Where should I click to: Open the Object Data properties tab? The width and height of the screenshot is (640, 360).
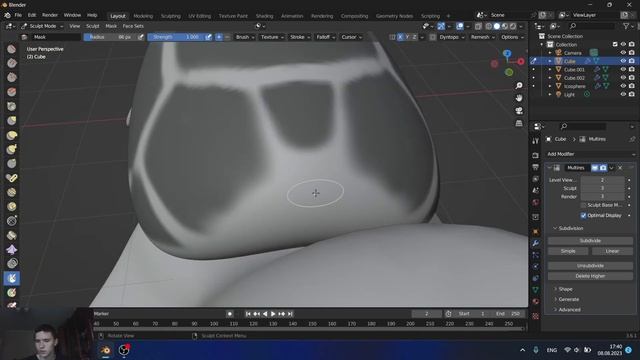(x=536, y=290)
